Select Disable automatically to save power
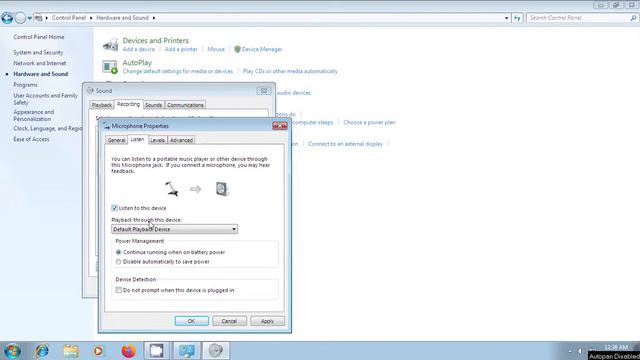This screenshot has height=360, width=640. pos(118,262)
